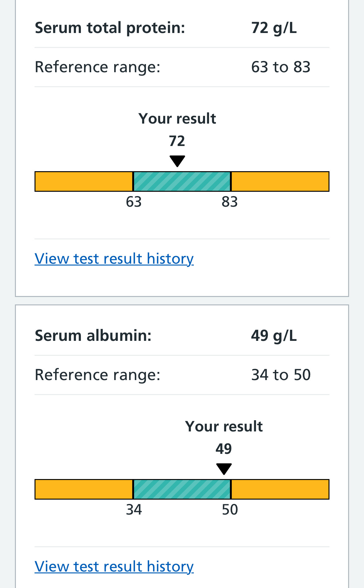Click the black marker above 72 result
Image resolution: width=364 pixels, height=588 pixels.
[x=177, y=161]
